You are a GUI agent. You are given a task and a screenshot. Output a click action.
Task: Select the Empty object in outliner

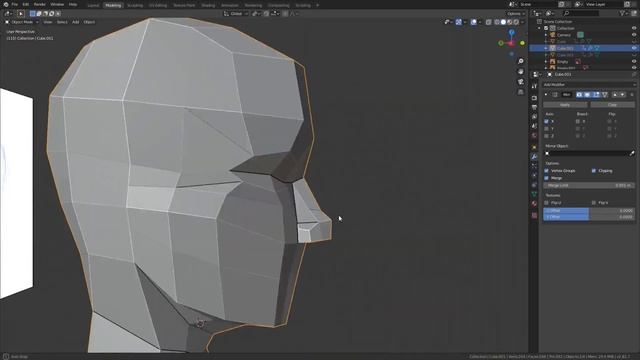(562, 62)
